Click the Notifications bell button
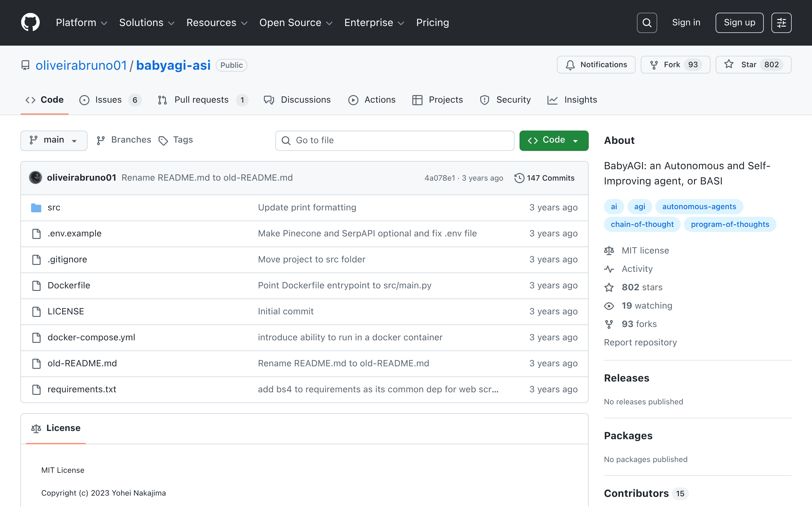The height and width of the screenshot is (507, 812). [x=596, y=65]
